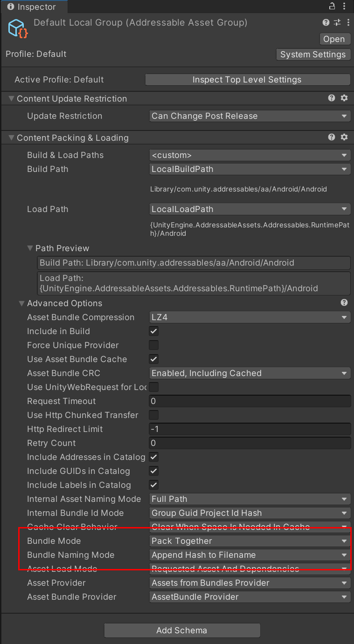Click the Bundle Naming Mode label

coord(70,555)
